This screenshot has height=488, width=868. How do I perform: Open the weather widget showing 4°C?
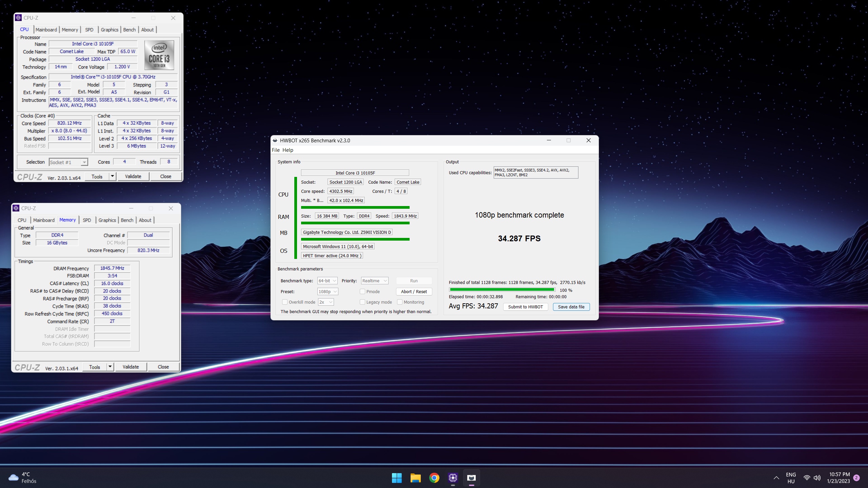pos(23,478)
